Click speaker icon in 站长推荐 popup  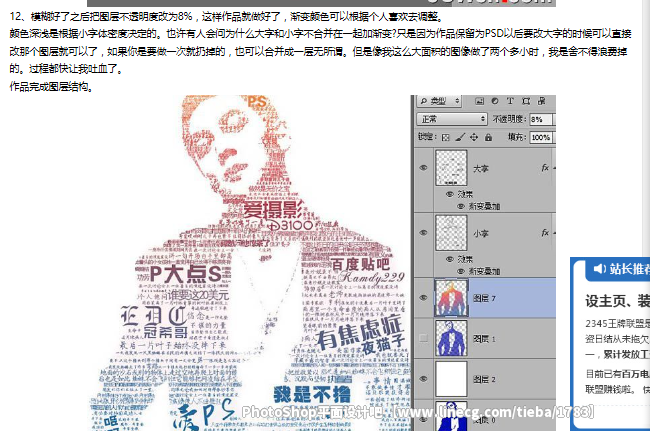[599, 269]
